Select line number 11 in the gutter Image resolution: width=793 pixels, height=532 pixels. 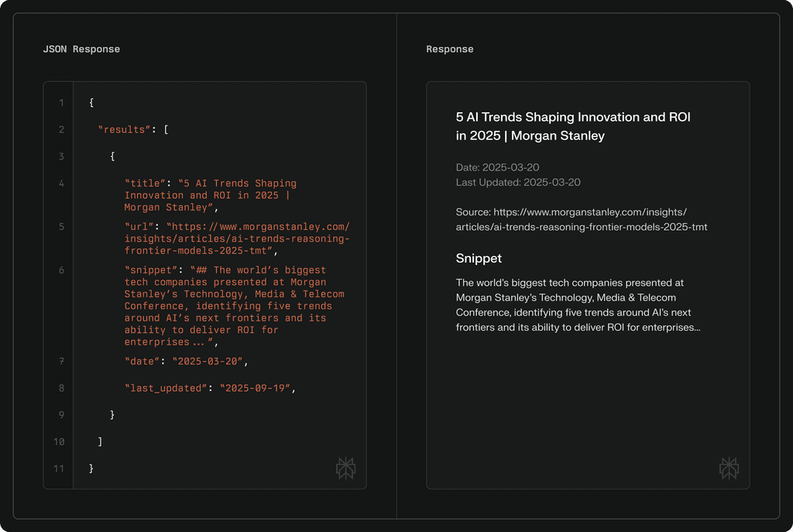[x=59, y=469]
